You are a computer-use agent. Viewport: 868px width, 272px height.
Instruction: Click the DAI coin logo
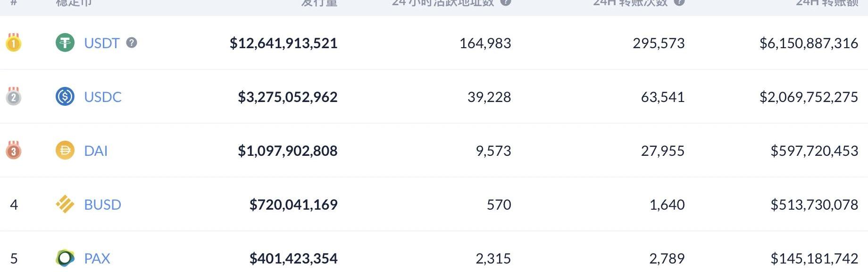click(65, 151)
